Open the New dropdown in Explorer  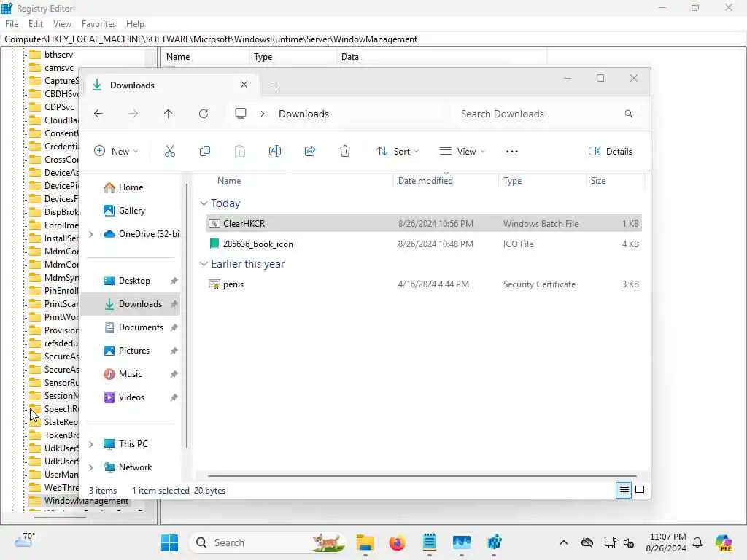click(116, 152)
